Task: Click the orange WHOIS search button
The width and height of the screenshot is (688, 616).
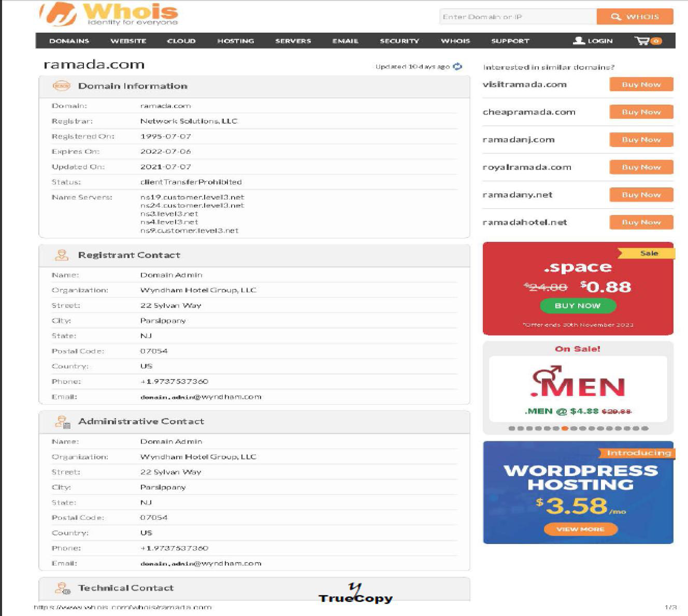Action: click(x=635, y=17)
